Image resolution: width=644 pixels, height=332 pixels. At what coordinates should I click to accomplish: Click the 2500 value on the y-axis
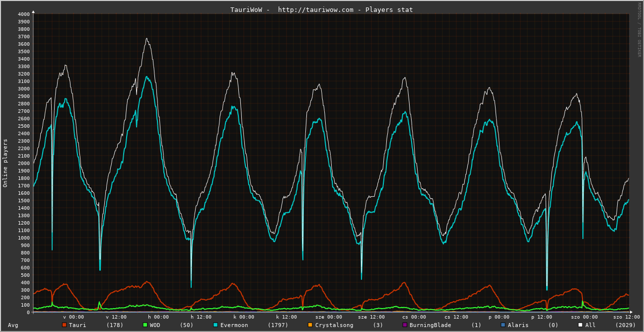pos(24,126)
